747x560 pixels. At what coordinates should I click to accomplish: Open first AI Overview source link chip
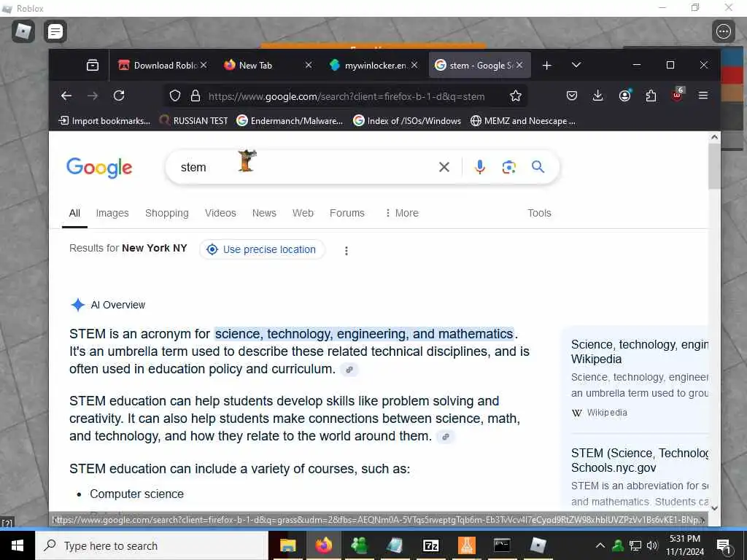349,370
